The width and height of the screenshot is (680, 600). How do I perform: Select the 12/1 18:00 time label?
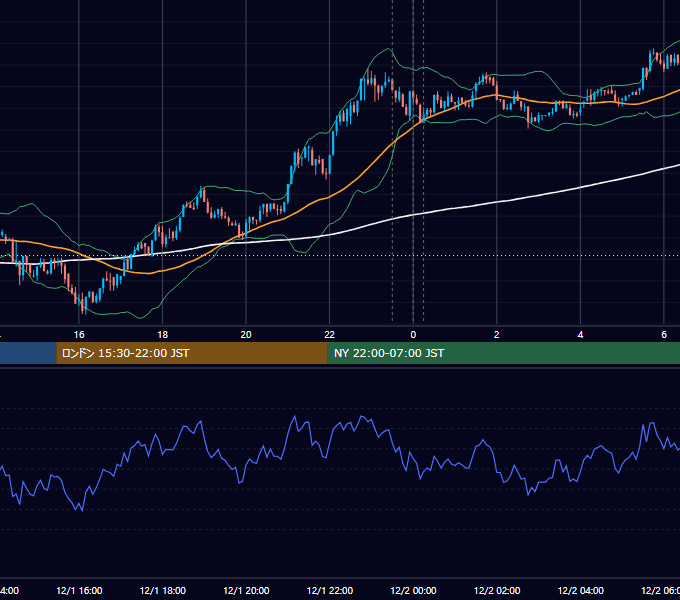pos(163,590)
